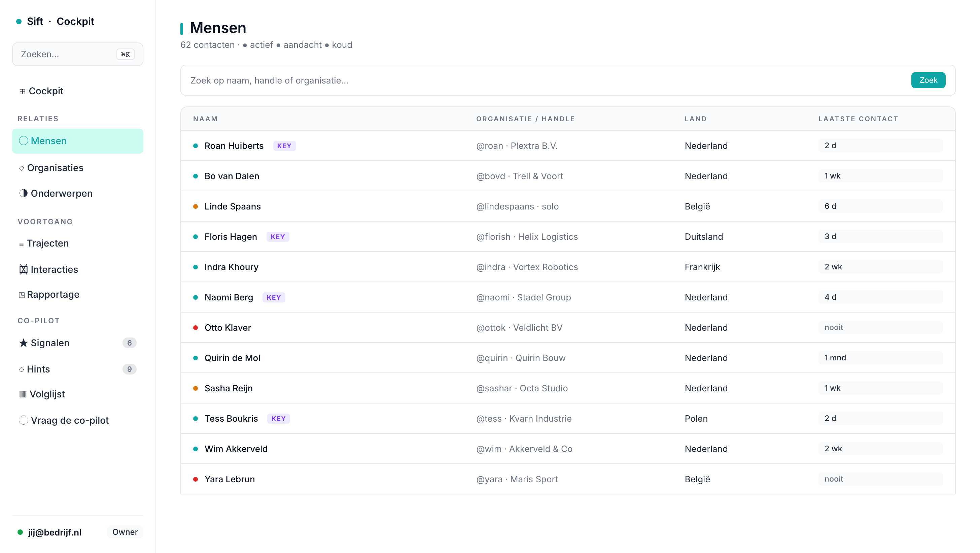Click KEY tag next to Roan Huiberts
Screen dimensions: 980x553
coord(284,146)
